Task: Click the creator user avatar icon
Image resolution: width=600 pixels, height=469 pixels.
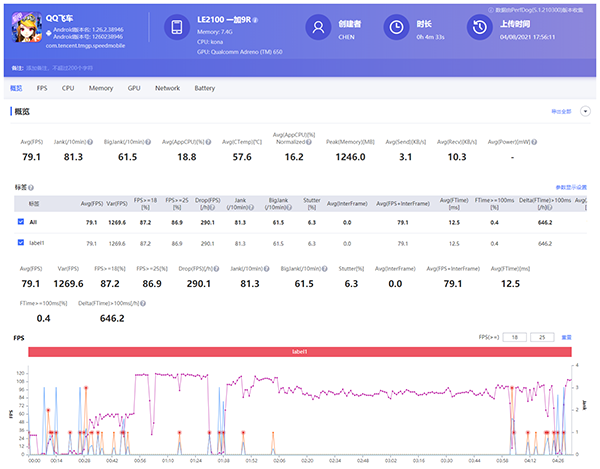Action: click(x=317, y=28)
